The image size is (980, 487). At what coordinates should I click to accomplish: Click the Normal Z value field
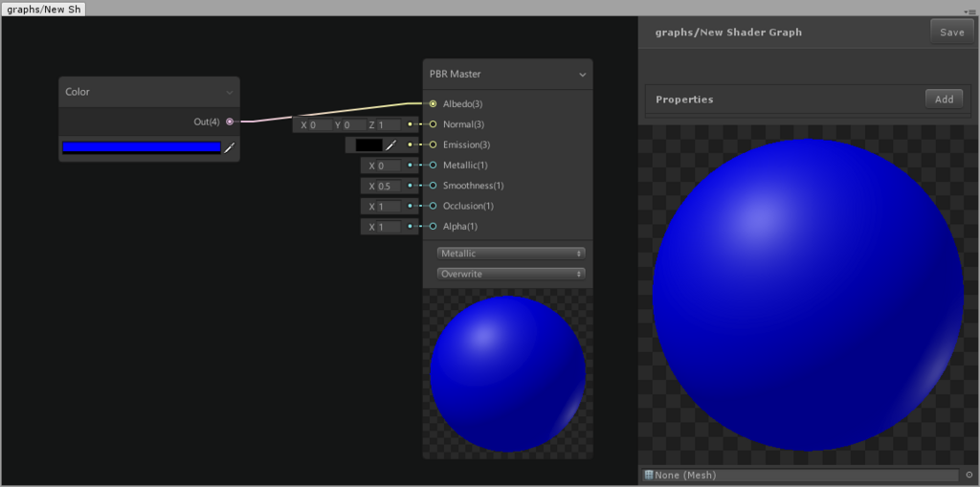(x=389, y=125)
